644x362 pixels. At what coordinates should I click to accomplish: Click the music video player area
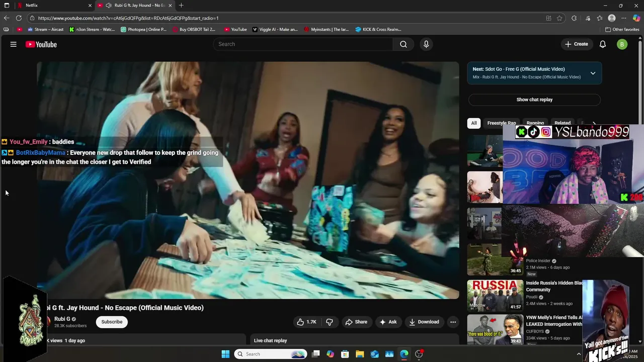pos(248,180)
